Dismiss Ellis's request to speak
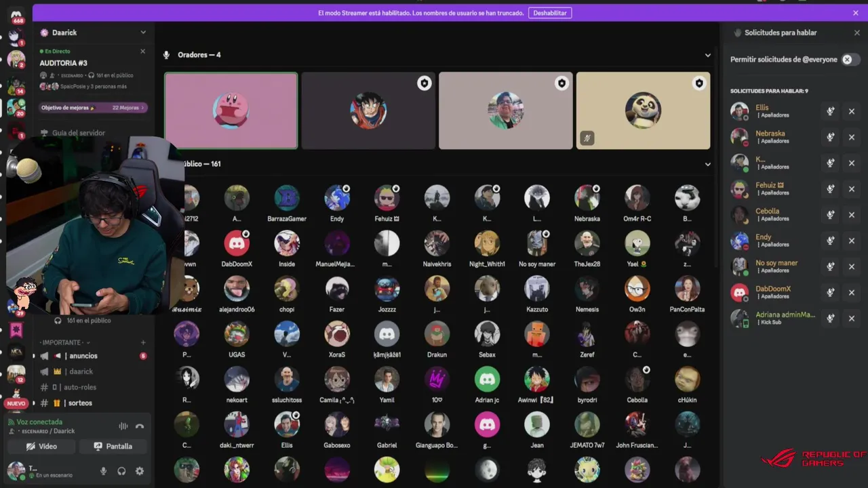 852,111
